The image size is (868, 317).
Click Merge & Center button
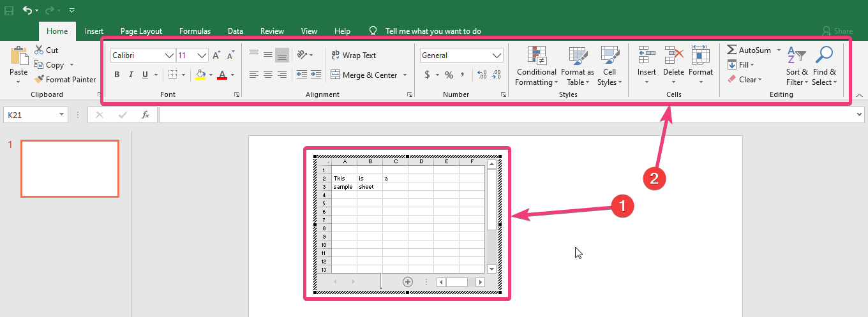[x=364, y=75]
